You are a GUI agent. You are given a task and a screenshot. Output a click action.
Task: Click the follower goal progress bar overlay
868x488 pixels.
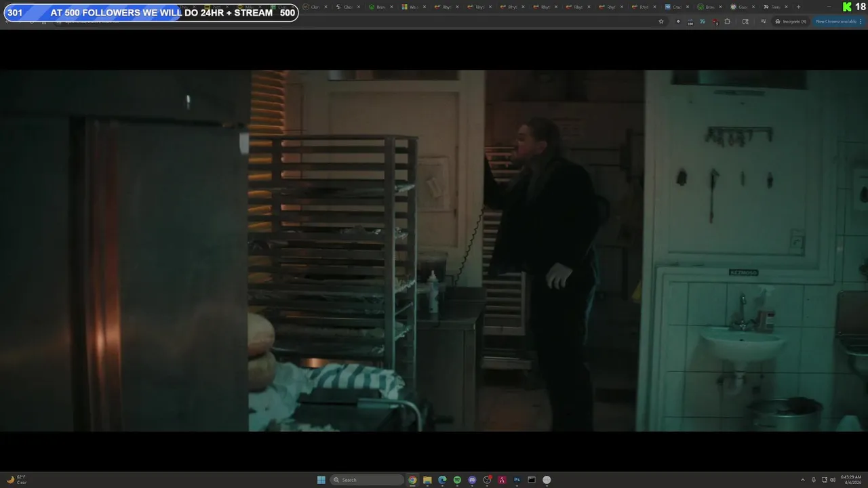coord(150,13)
